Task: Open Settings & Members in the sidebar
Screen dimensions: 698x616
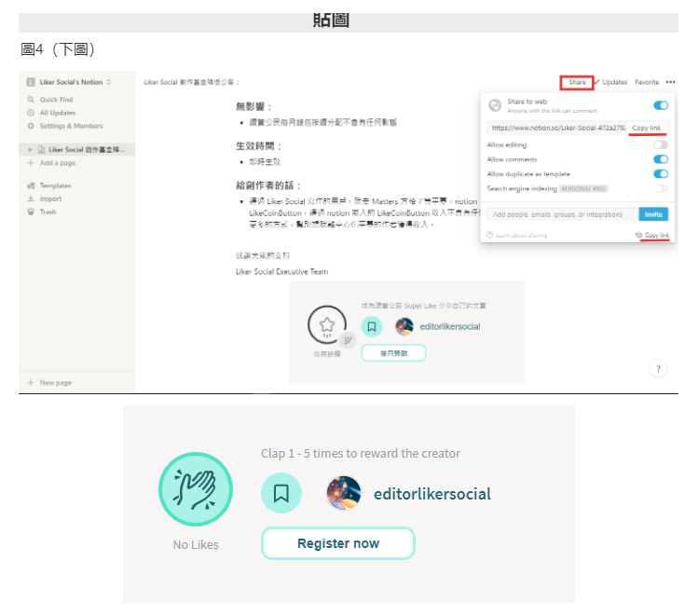Action: tap(71, 126)
